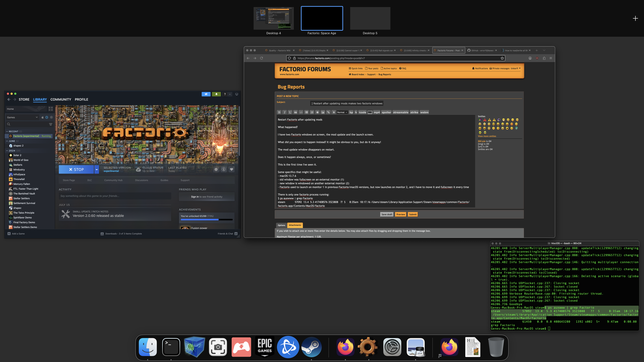Go back in the Steam client
Screen dimensions: 644x362
click(x=9, y=99)
